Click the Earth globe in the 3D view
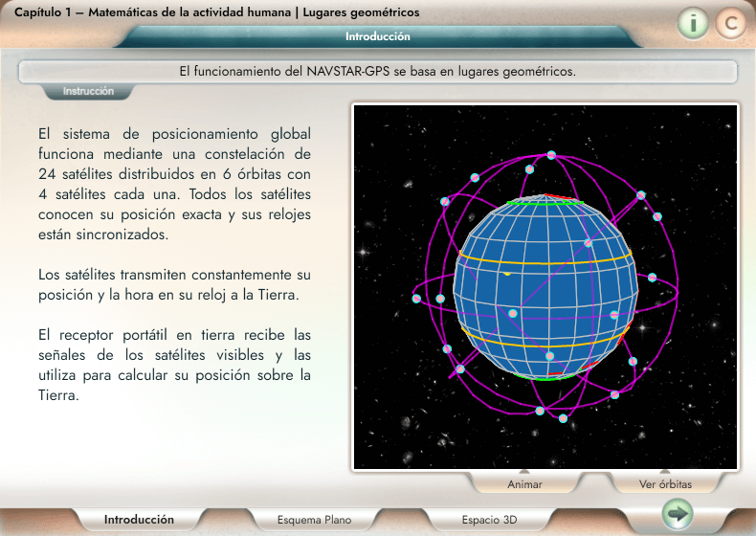Viewport: 756px width, 536px height. click(545, 287)
